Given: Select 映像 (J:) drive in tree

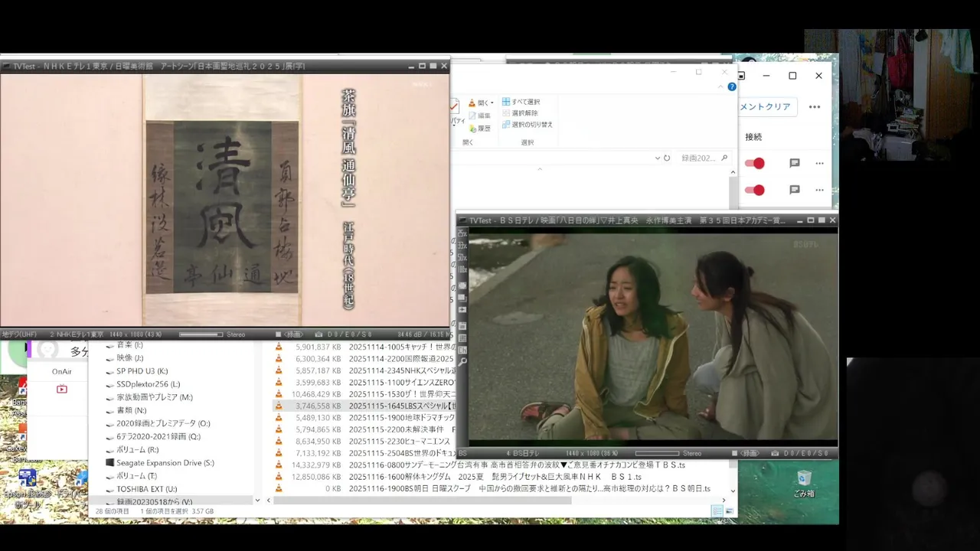Looking at the screenshot, I should (129, 358).
